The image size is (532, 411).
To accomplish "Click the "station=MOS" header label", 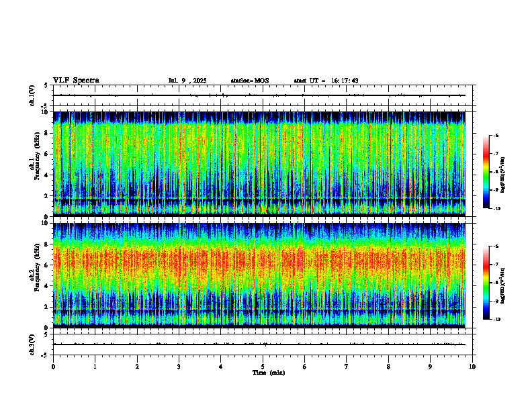I will [250, 81].
